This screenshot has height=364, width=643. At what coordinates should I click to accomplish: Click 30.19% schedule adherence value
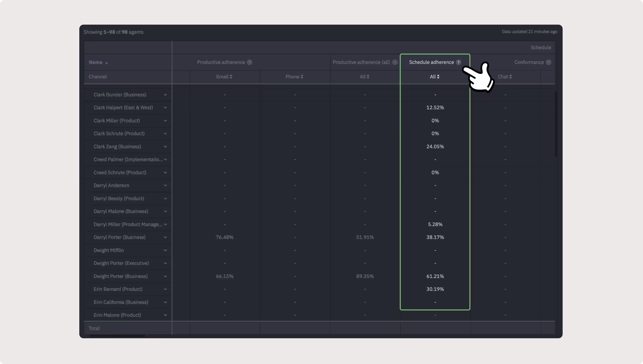(x=435, y=289)
